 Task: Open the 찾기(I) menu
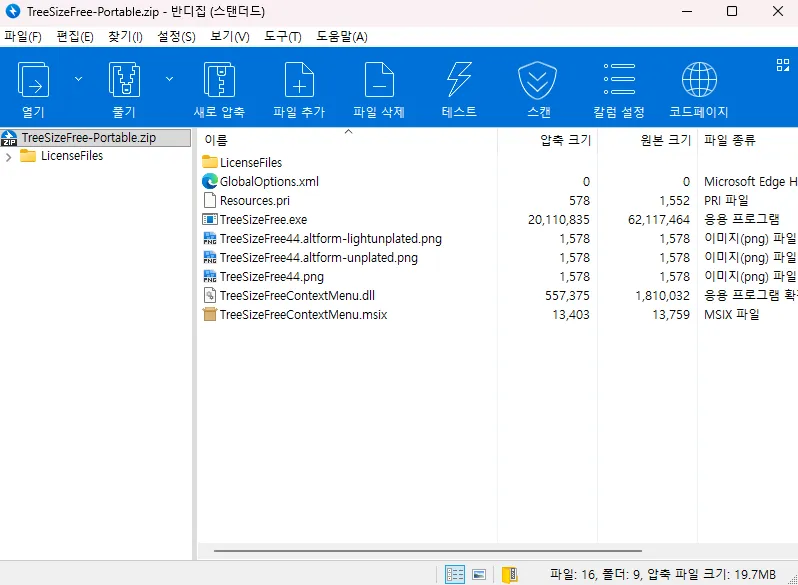(x=125, y=37)
